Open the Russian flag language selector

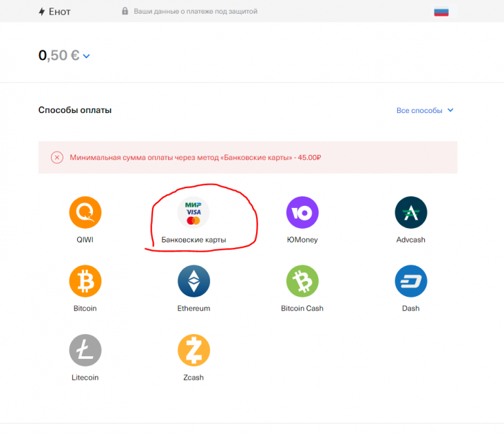[441, 12]
